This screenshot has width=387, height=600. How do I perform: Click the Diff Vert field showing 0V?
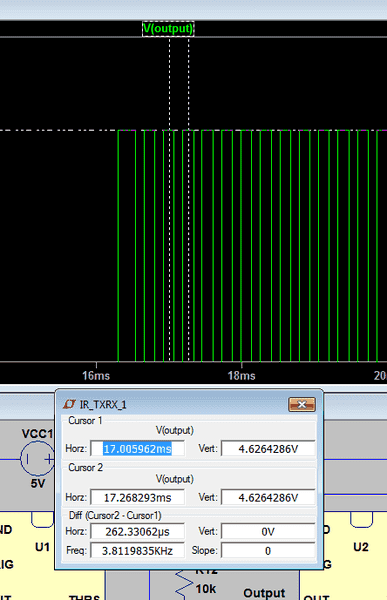tap(268, 532)
